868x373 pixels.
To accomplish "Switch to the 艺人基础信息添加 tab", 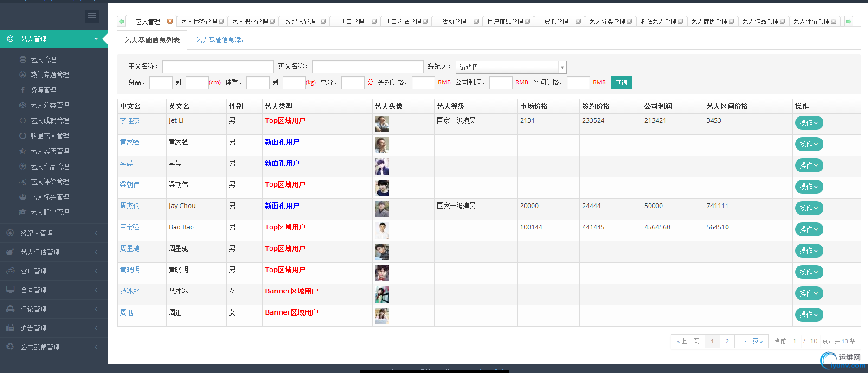I will (222, 40).
